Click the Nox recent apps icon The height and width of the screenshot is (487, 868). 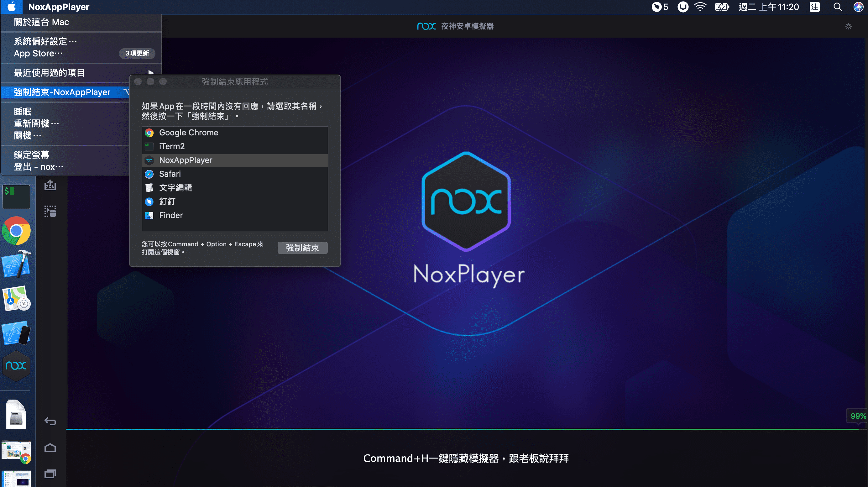(50, 474)
